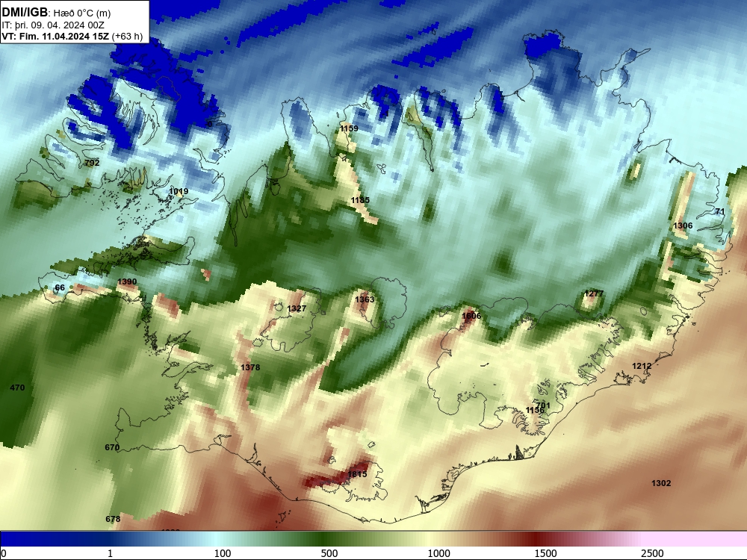Click the 1000 label on the color scale
This screenshot has height=560, width=747.
coord(438,553)
